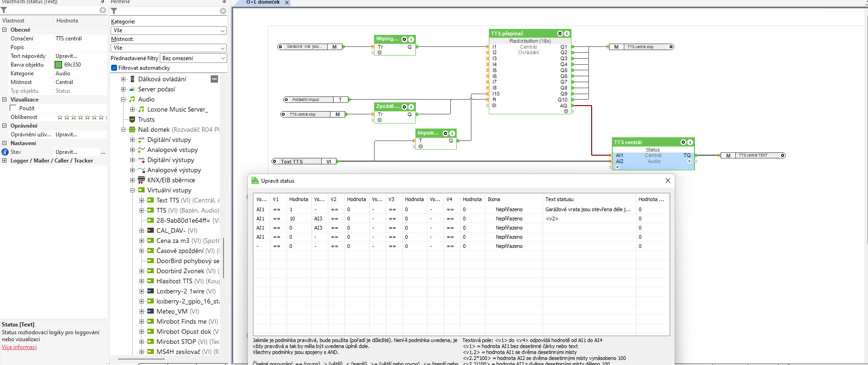868x365 pixels.
Task: Disable Filtrovat automaticky checkbox
Action: (114, 68)
